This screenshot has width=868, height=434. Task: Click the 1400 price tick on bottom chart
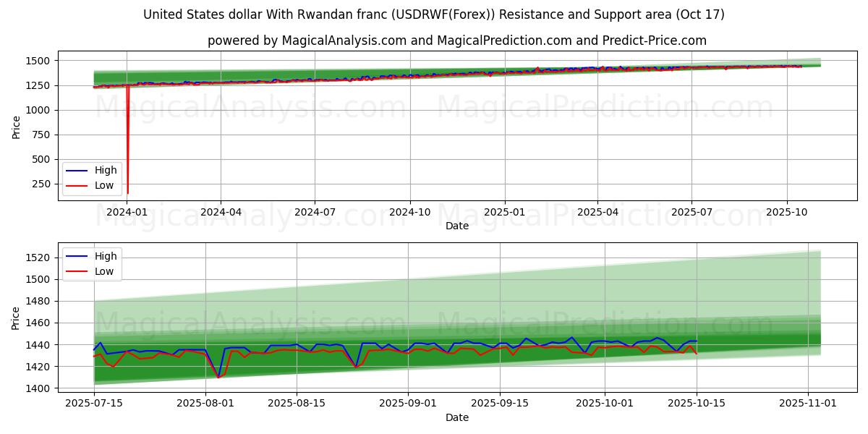pyautogui.click(x=37, y=388)
